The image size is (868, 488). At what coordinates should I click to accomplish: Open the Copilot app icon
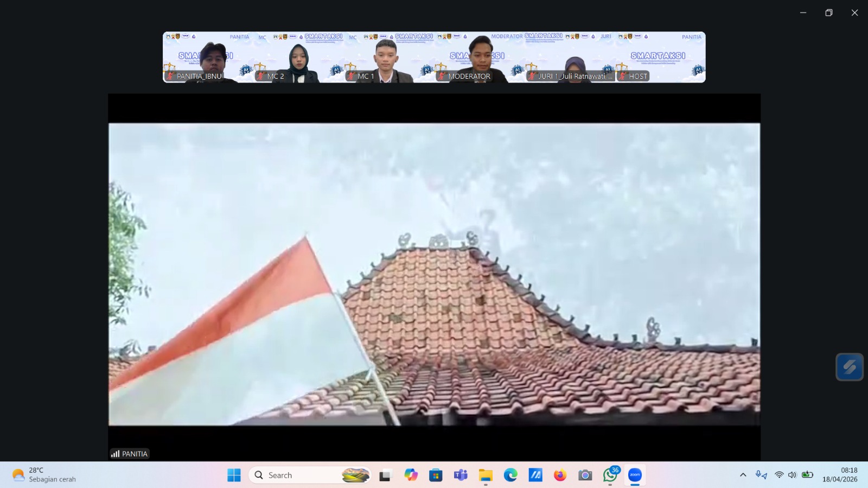(x=411, y=476)
